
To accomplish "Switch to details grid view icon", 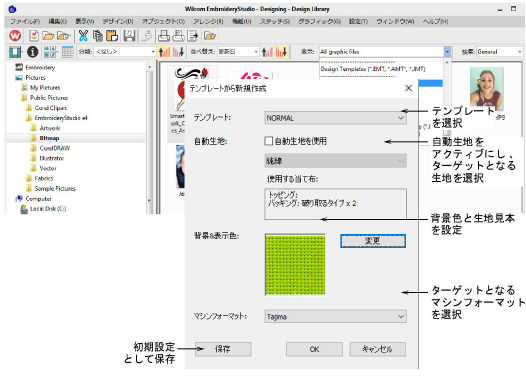I will pyautogui.click(x=67, y=52).
